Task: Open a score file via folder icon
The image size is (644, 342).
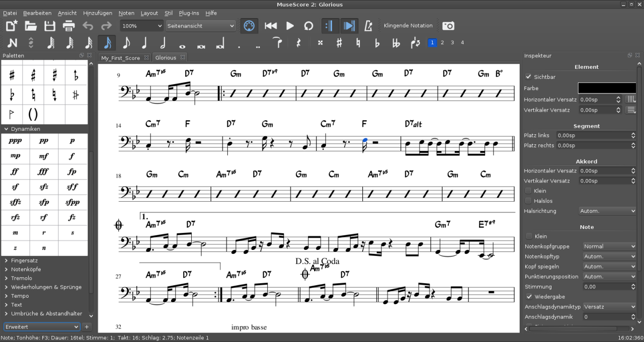Action: [x=31, y=26]
